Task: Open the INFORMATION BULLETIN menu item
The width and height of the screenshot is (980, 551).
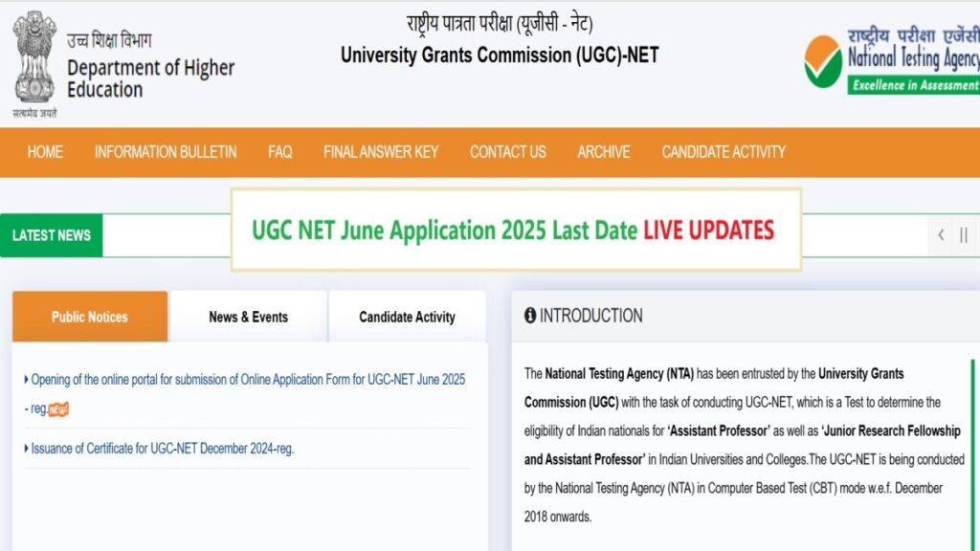Action: 166,152
